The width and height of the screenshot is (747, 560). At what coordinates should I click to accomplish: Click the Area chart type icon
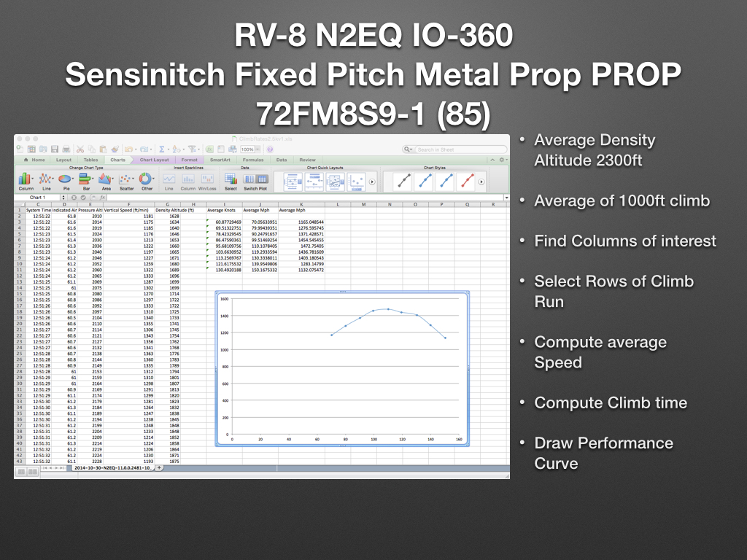[107, 179]
